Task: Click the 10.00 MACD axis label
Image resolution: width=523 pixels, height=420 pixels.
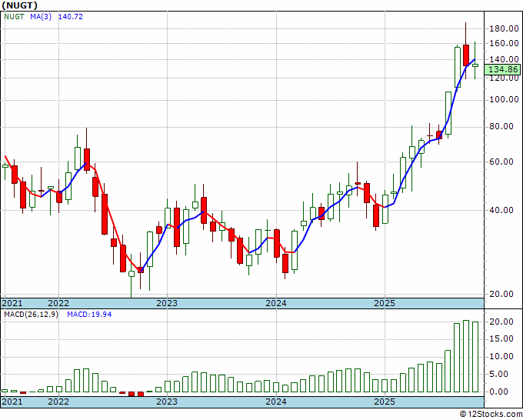Action: pyautogui.click(x=501, y=356)
